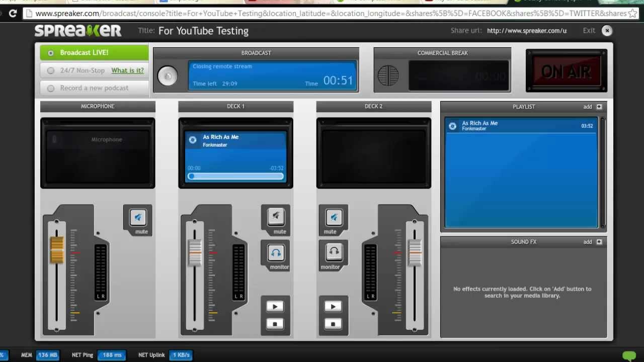
Task: Open the green chat bubble icon
Action: click(x=629, y=356)
